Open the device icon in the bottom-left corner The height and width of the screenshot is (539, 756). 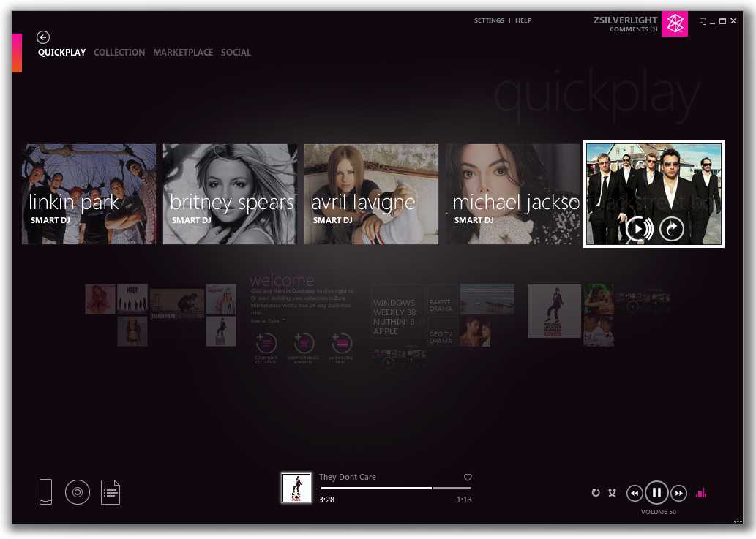tap(46, 491)
